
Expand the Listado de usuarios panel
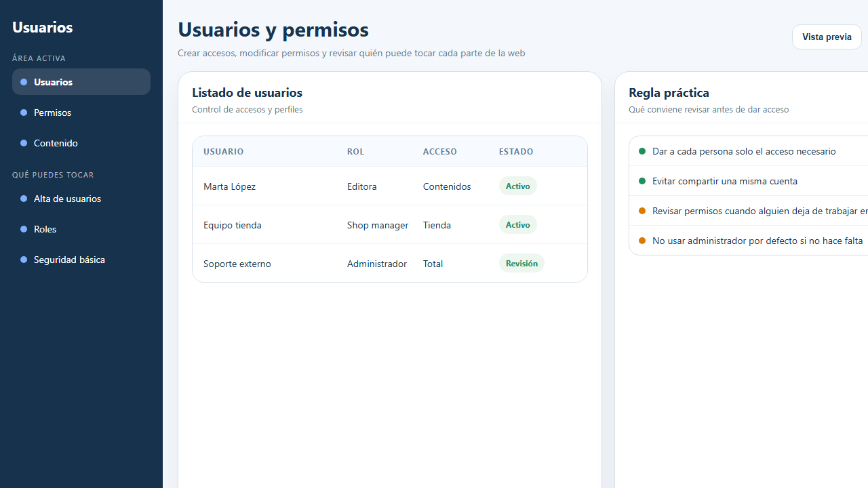pos(247,92)
